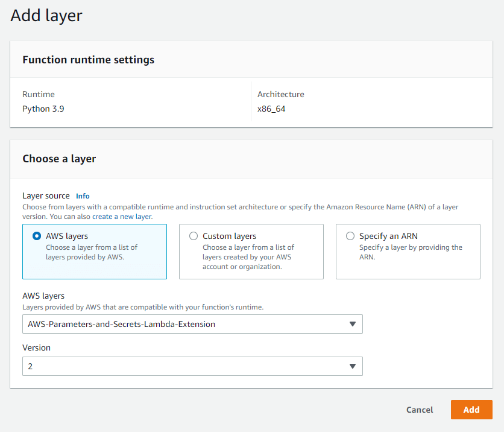Click the AWS layers dropdown chevron icon
Image resolution: width=504 pixels, height=432 pixels.
pyautogui.click(x=353, y=324)
